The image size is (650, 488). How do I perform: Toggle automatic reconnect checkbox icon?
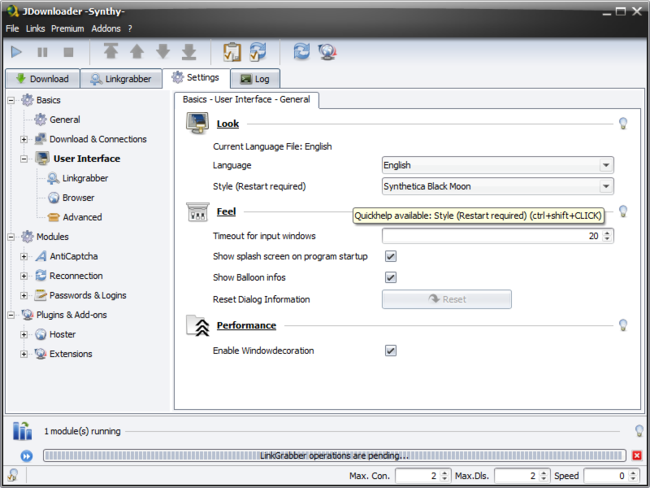(258, 52)
